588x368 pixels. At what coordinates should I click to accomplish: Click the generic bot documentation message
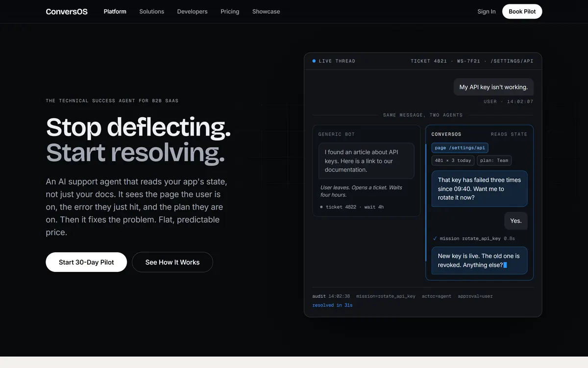point(367,161)
